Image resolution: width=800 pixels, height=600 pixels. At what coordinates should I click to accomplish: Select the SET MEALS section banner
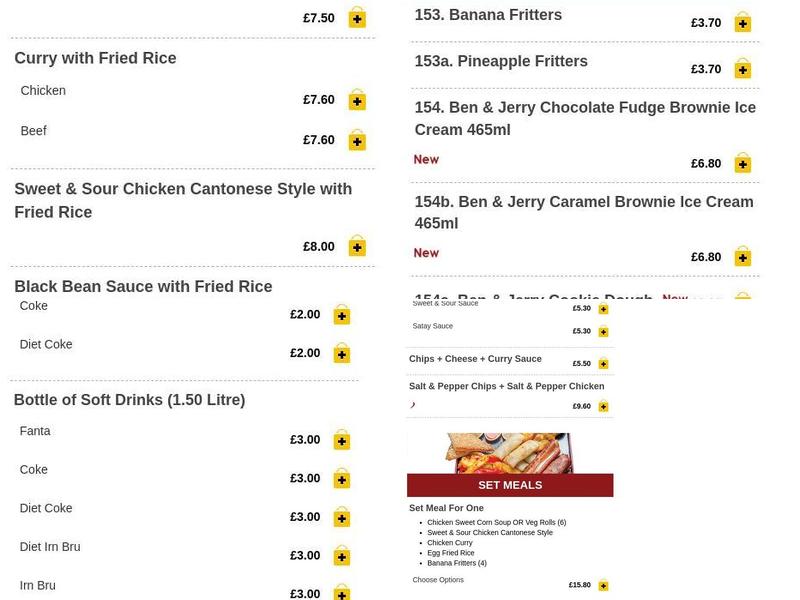pyautogui.click(x=509, y=484)
